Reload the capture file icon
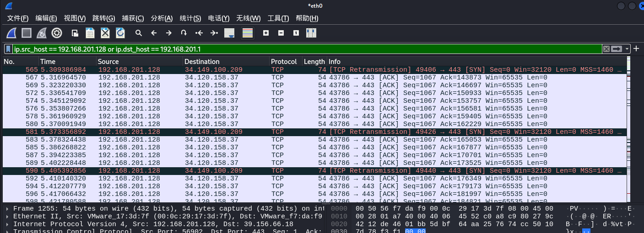Viewport: 644px width, 233px height. click(x=120, y=33)
